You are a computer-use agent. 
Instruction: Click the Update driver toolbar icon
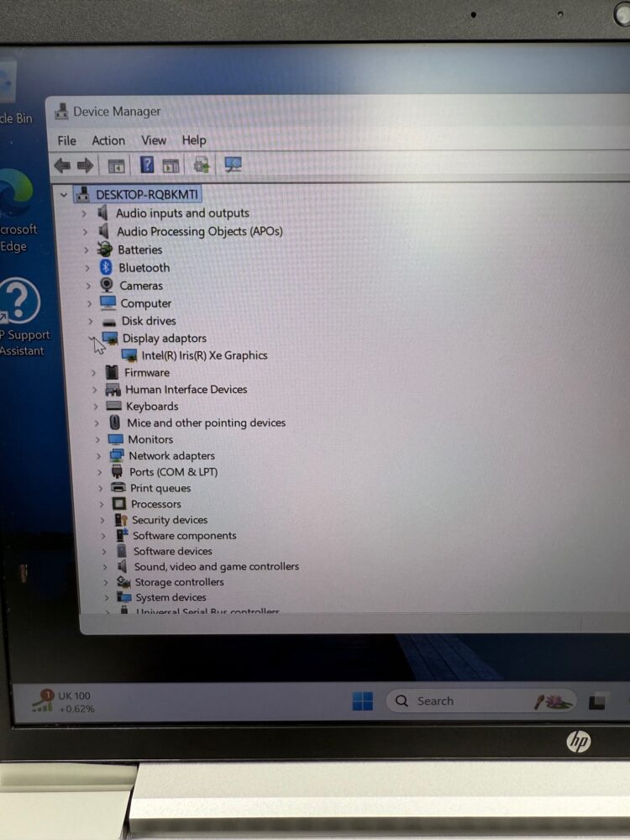click(202, 165)
